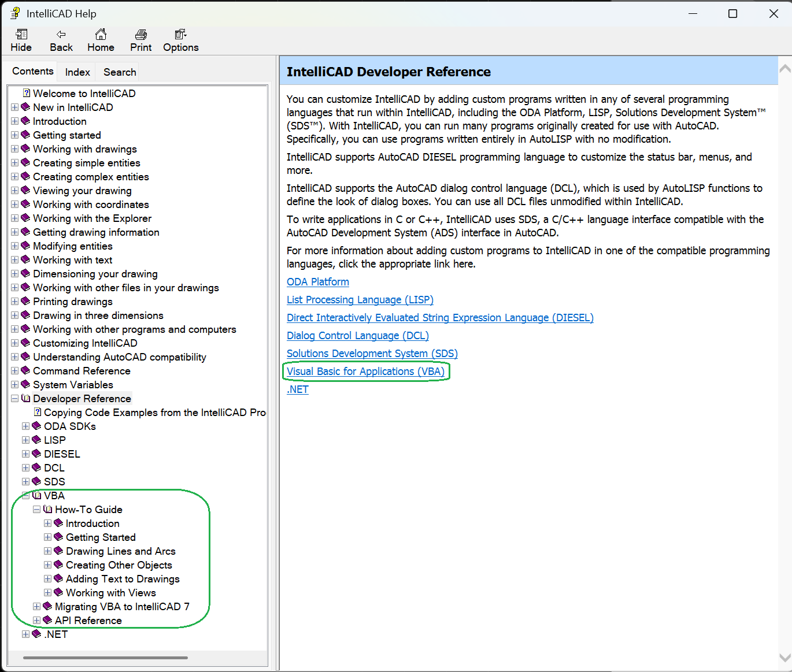This screenshot has height=672, width=792.
Task: Select the Getting Started VBA guide topic
Action: click(x=101, y=537)
